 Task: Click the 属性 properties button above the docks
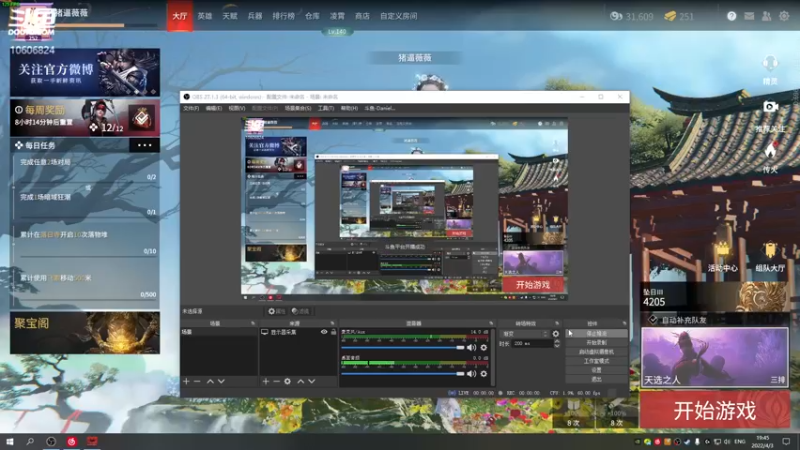coord(276,311)
